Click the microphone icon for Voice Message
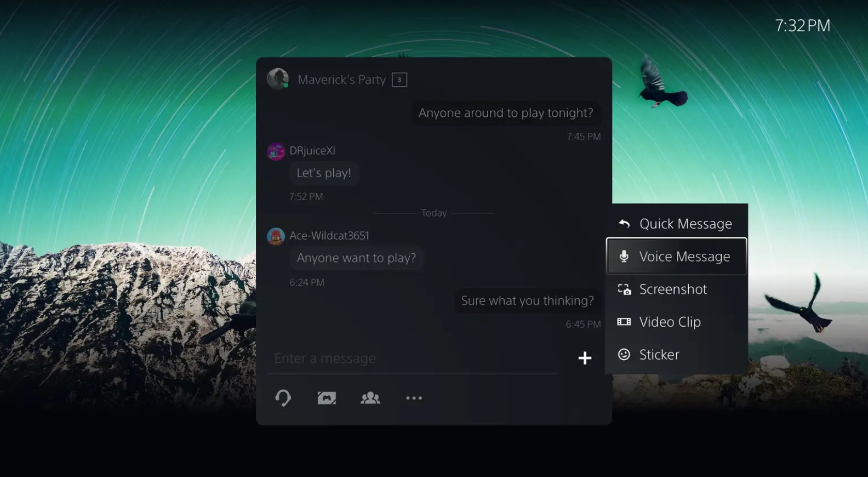This screenshot has width=868, height=477. 624,256
